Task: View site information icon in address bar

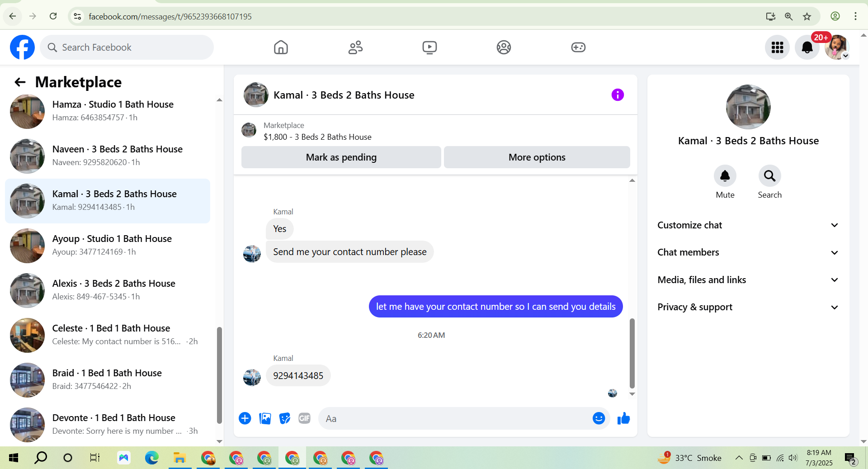Action: coord(77,16)
